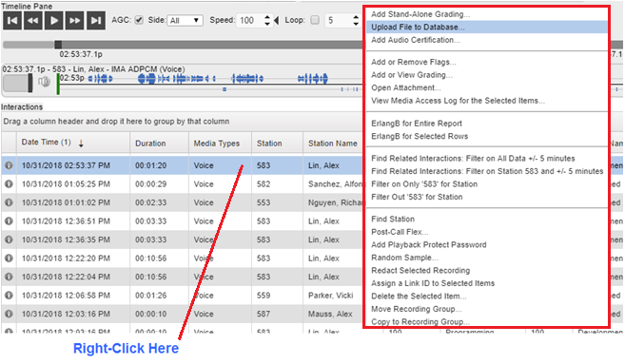This screenshot has width=625, height=364.
Task: Choose Move Recording Group menu item
Action: pyautogui.click(x=487, y=309)
